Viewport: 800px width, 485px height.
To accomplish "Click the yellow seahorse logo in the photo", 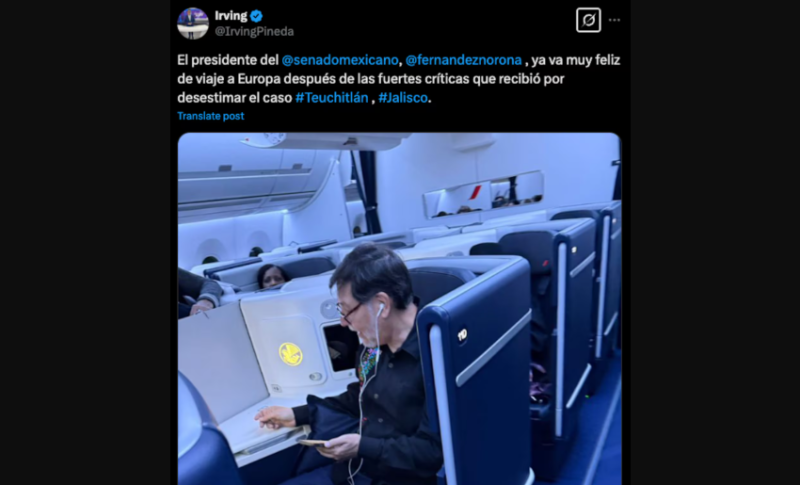I will 290,354.
